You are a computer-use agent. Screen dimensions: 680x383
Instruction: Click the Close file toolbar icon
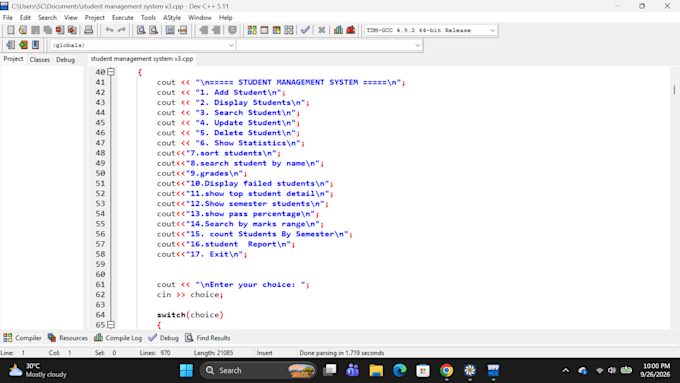[60, 30]
